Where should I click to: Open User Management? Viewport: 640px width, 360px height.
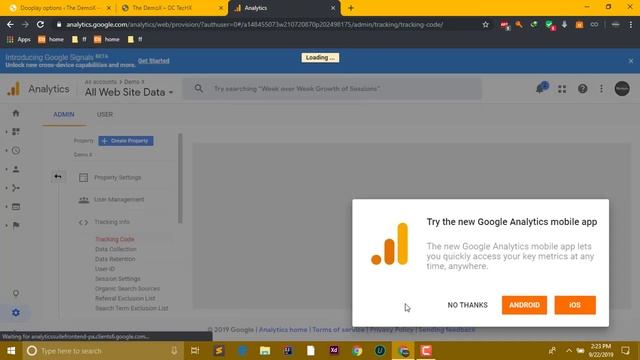pyautogui.click(x=119, y=200)
